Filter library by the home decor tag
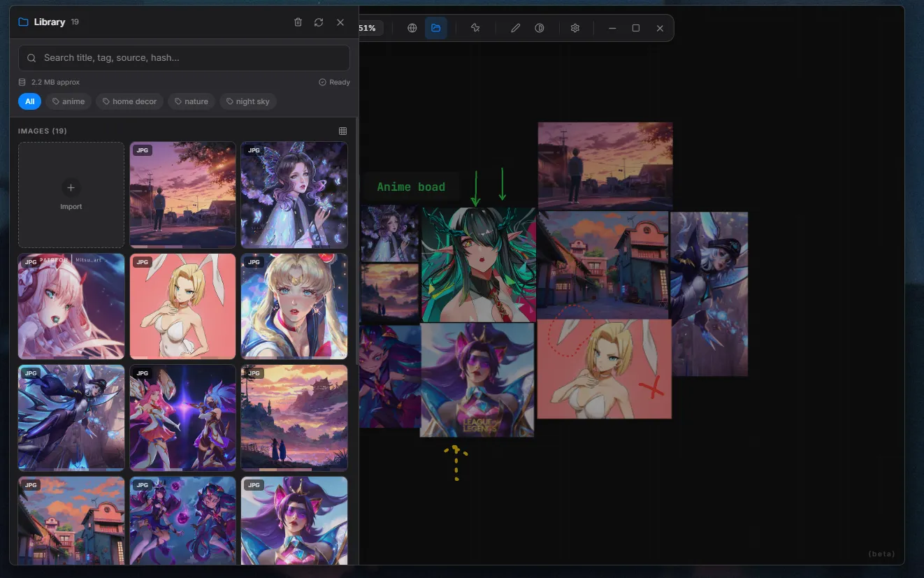924x578 pixels. point(129,101)
